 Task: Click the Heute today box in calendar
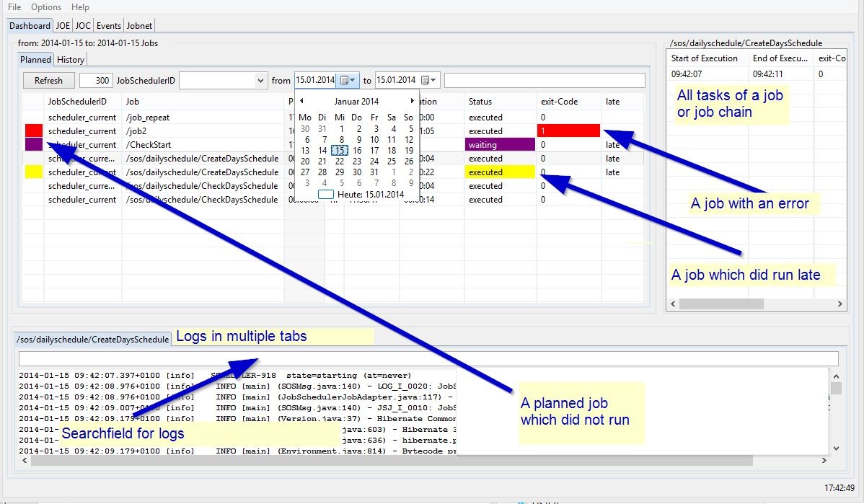click(x=326, y=195)
